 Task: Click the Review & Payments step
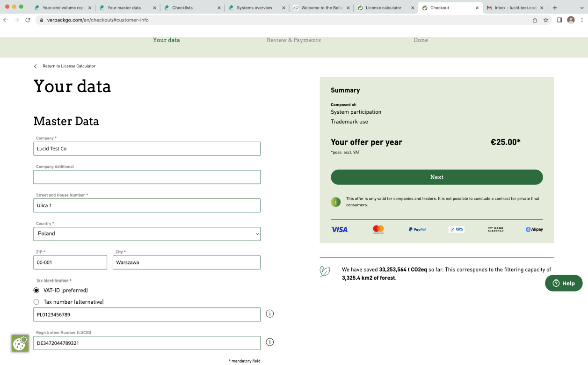(293, 40)
